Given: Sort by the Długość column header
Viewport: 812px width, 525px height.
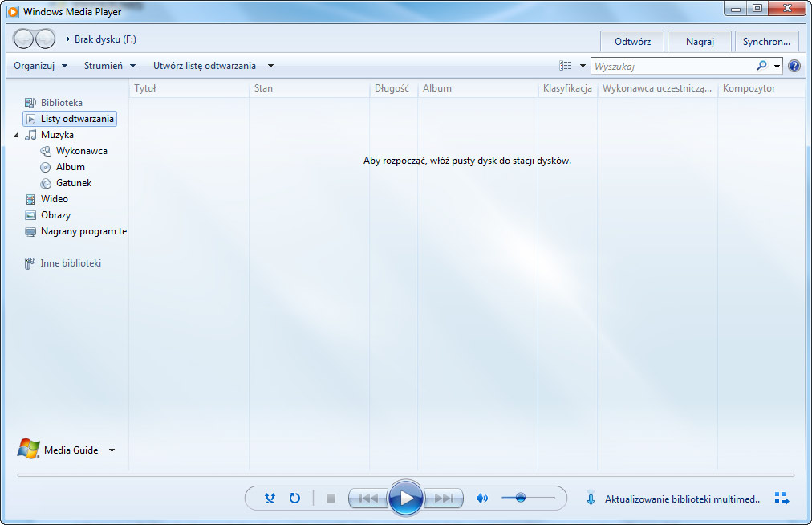Looking at the screenshot, I should pos(394,88).
